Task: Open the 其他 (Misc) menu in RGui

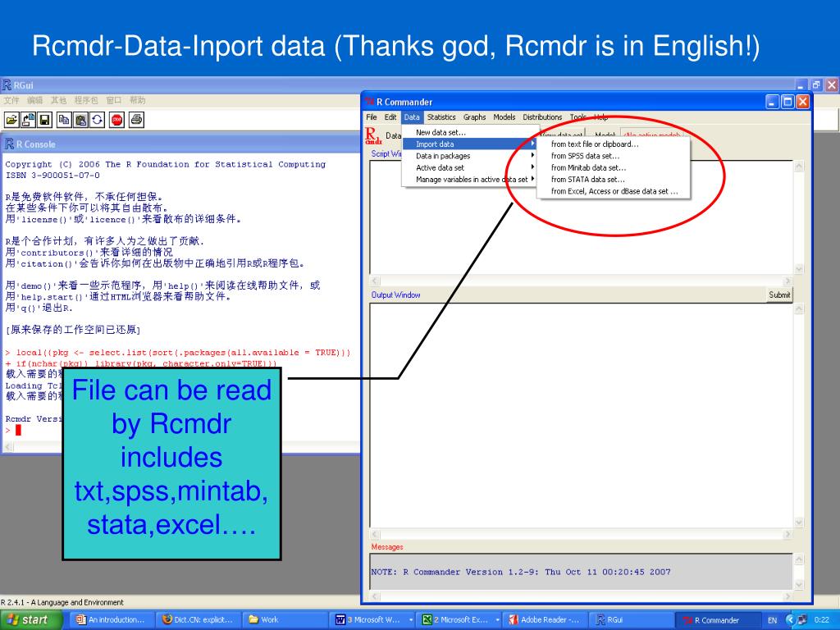Action: [58, 100]
